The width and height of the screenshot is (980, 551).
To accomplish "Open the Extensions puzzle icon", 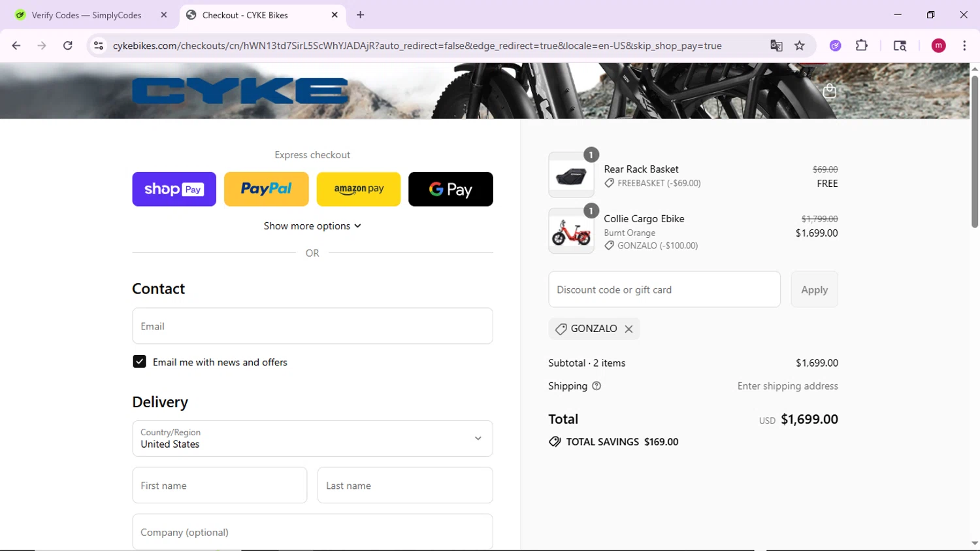I will 862,46.
